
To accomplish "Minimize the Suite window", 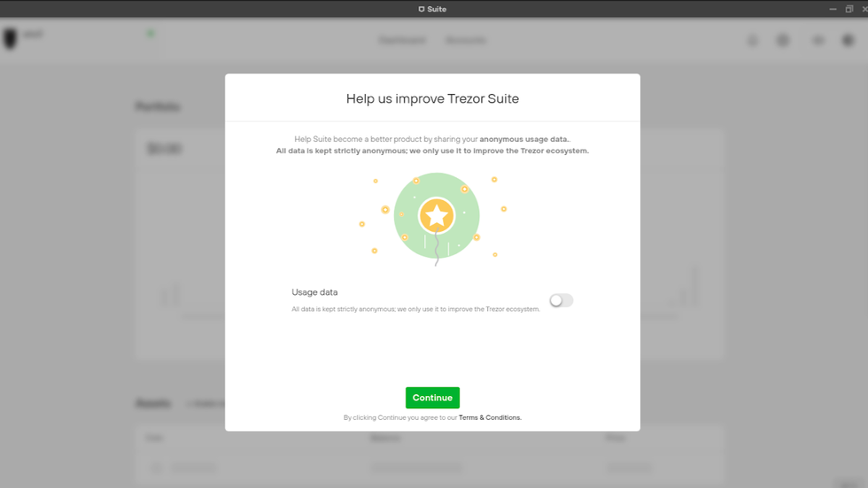I will coord(833,9).
